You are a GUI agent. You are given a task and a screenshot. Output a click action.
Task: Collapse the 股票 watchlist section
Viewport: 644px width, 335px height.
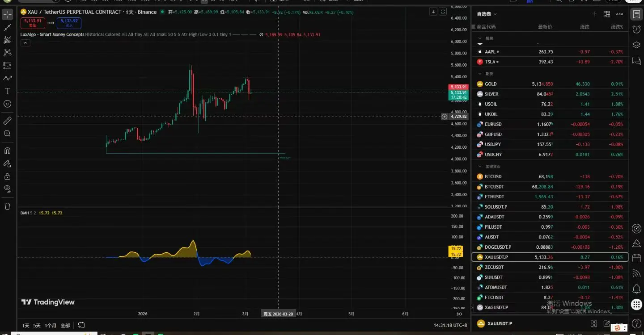[x=480, y=38]
